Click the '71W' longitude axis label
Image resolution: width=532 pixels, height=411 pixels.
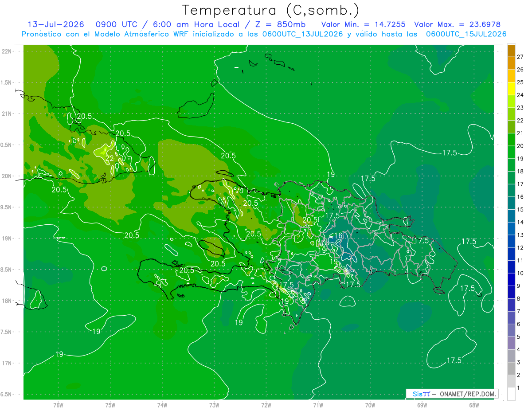[x=318, y=405]
